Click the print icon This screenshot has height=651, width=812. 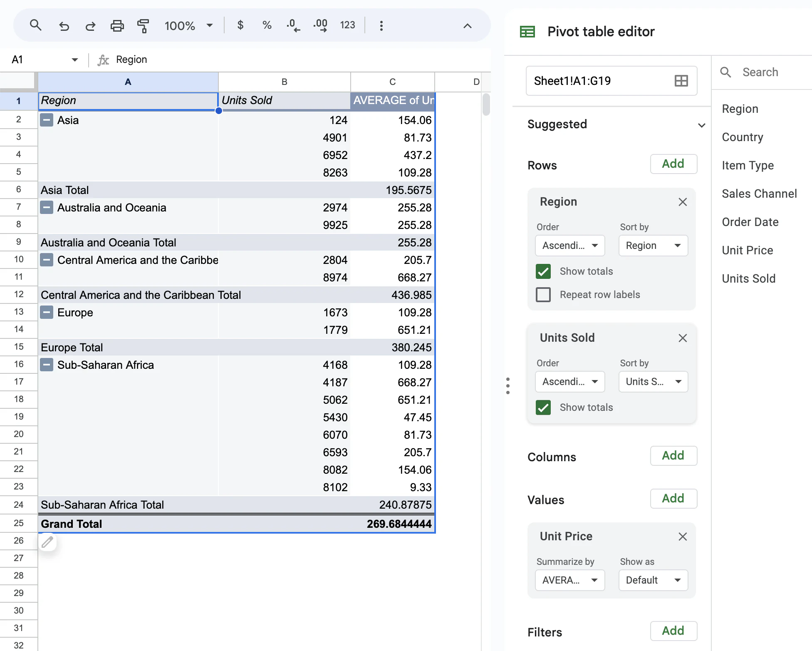pos(117,26)
